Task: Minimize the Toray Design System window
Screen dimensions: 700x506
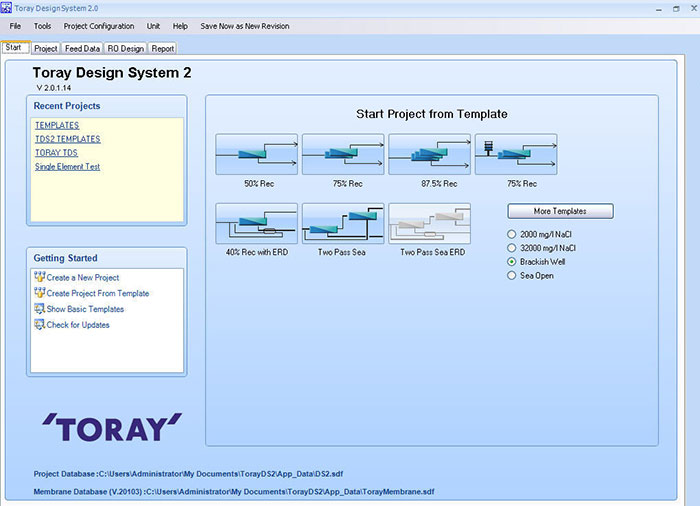Action: [x=659, y=8]
